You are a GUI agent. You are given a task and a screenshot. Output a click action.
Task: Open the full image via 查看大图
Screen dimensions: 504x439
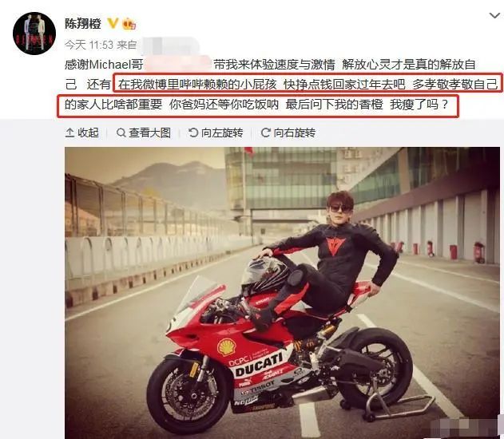143,132
